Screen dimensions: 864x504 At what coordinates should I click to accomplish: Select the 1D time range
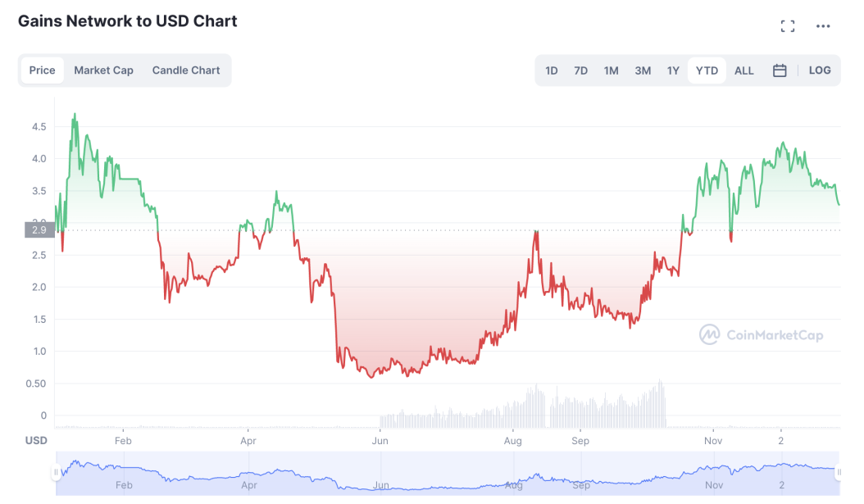coord(552,70)
